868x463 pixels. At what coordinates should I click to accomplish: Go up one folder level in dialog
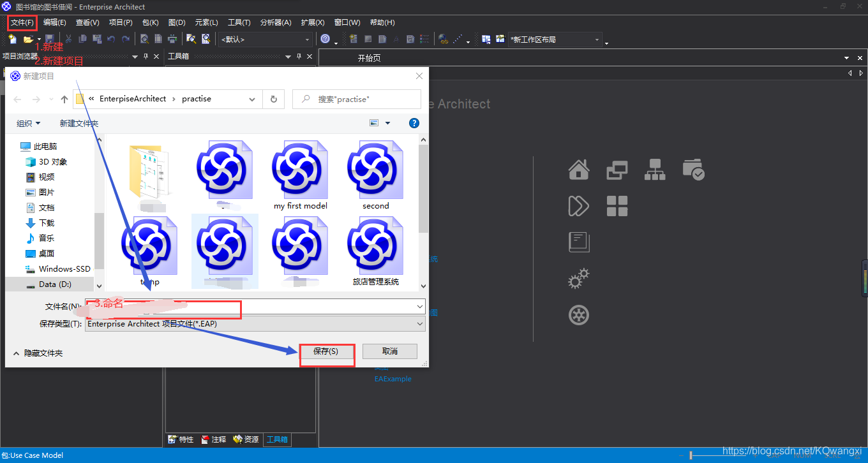[64, 99]
